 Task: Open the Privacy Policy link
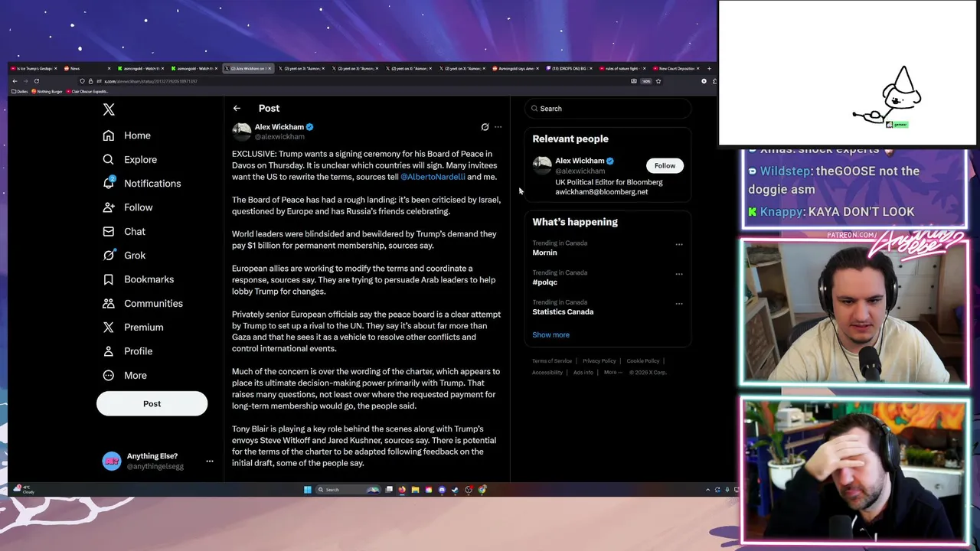pyautogui.click(x=599, y=361)
